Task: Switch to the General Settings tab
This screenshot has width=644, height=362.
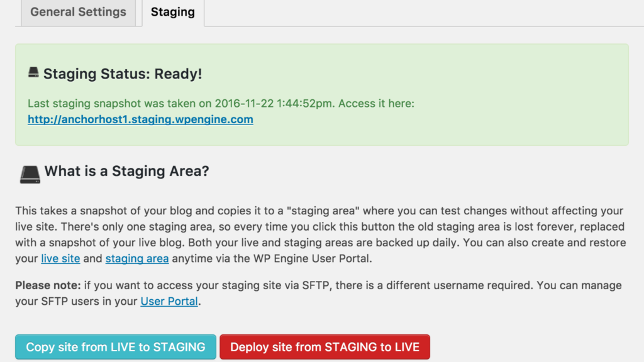Action: tap(78, 12)
